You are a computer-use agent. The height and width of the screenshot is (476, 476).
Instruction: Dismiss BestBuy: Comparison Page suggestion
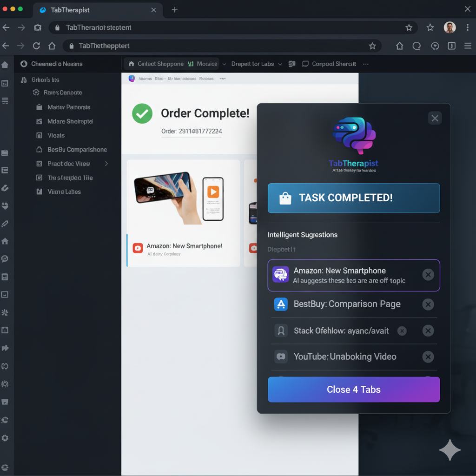(x=428, y=304)
